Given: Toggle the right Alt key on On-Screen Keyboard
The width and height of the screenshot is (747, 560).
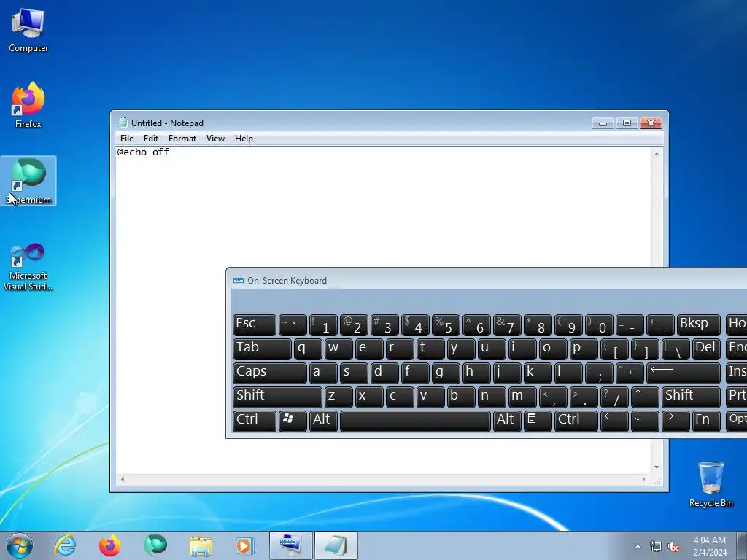Looking at the screenshot, I should tap(507, 421).
